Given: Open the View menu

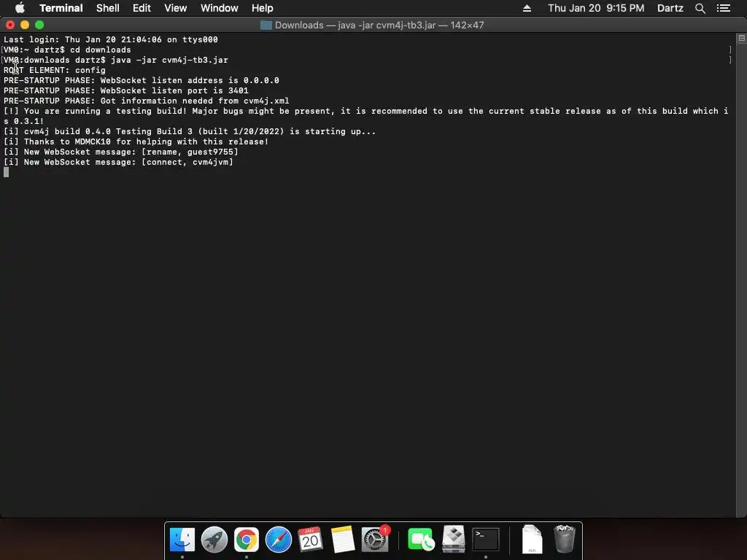Looking at the screenshot, I should click(x=175, y=8).
